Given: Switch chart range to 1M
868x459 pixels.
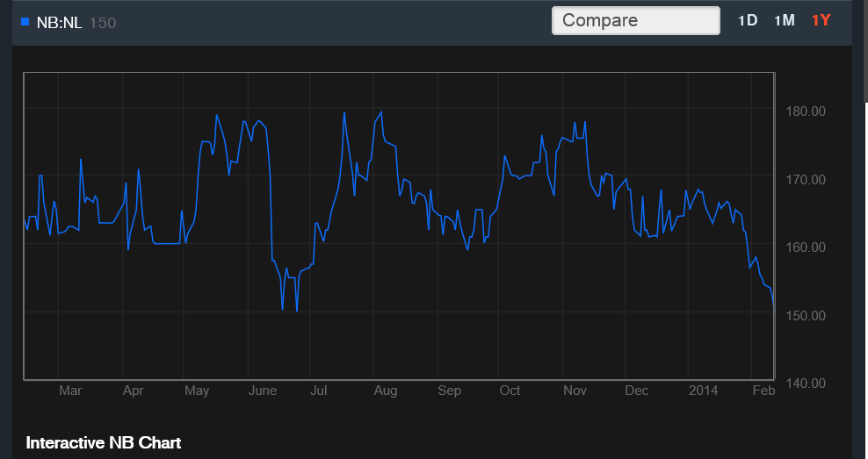Looking at the screenshot, I should tap(784, 20).
